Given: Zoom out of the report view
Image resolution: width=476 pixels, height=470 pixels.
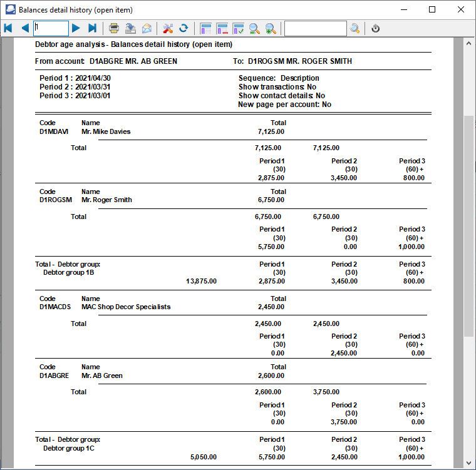Looking at the screenshot, I should (x=255, y=28).
